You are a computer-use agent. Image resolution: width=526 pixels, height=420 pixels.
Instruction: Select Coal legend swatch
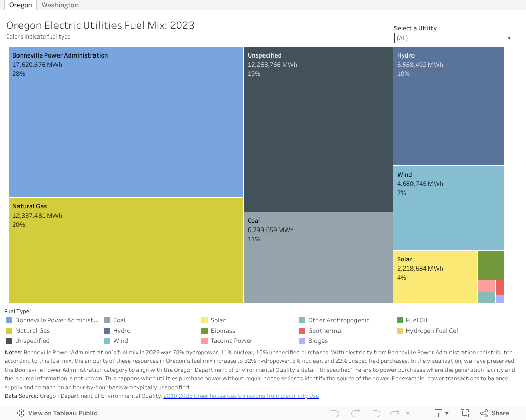(x=107, y=320)
